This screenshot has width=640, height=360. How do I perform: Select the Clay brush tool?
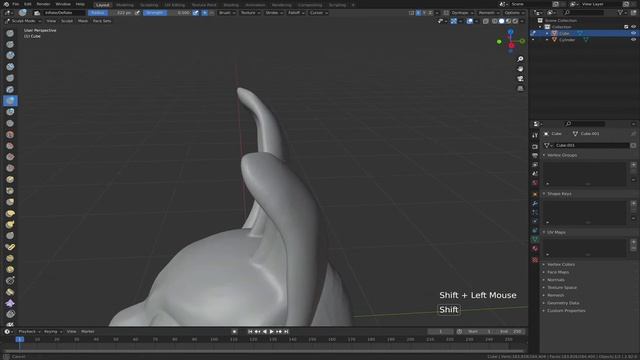point(10,55)
